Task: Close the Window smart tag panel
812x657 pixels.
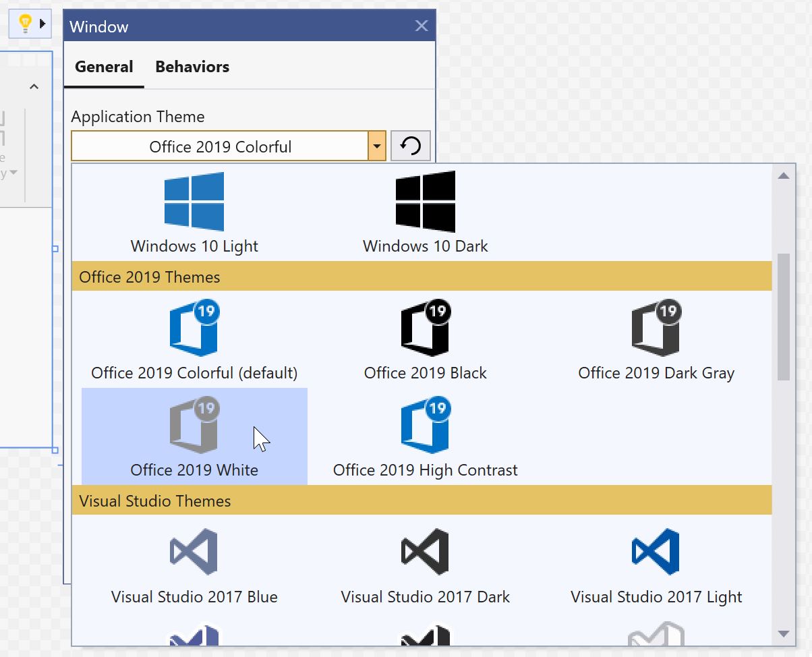Action: coord(422,26)
